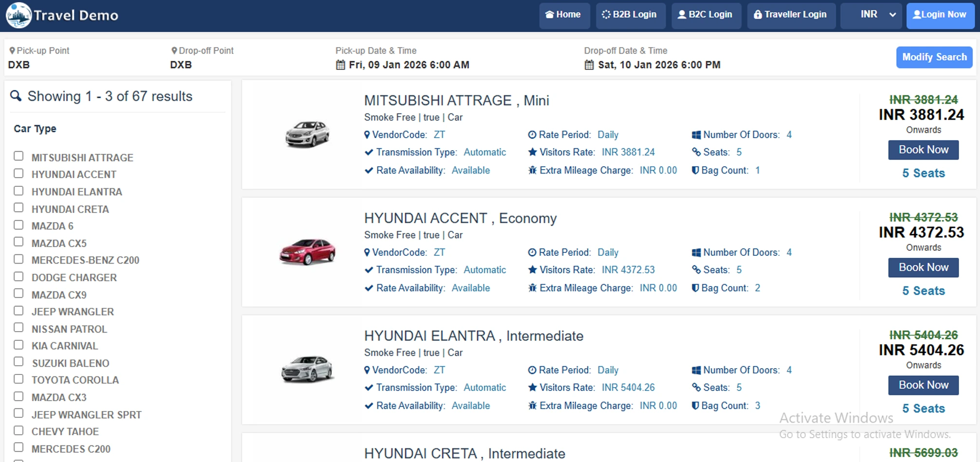Enable the JEEP WRANGLER filter checkbox
This screenshot has width=980, height=462.
pos(18,311)
